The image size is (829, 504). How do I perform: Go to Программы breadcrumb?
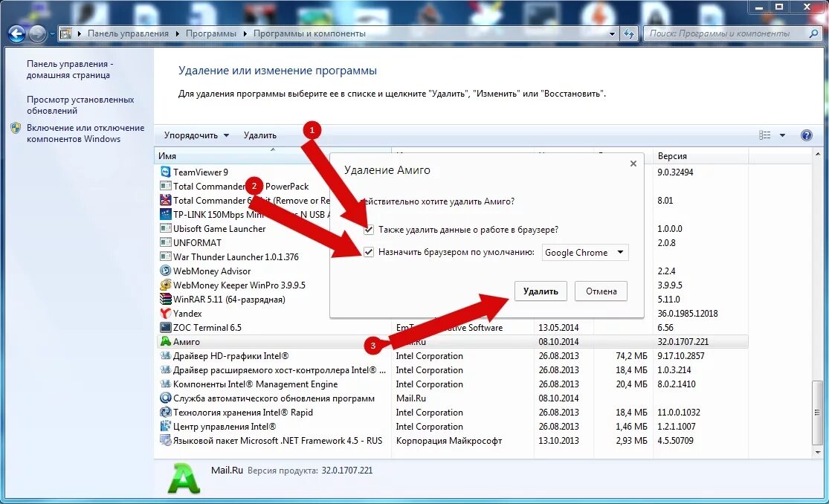(211, 33)
